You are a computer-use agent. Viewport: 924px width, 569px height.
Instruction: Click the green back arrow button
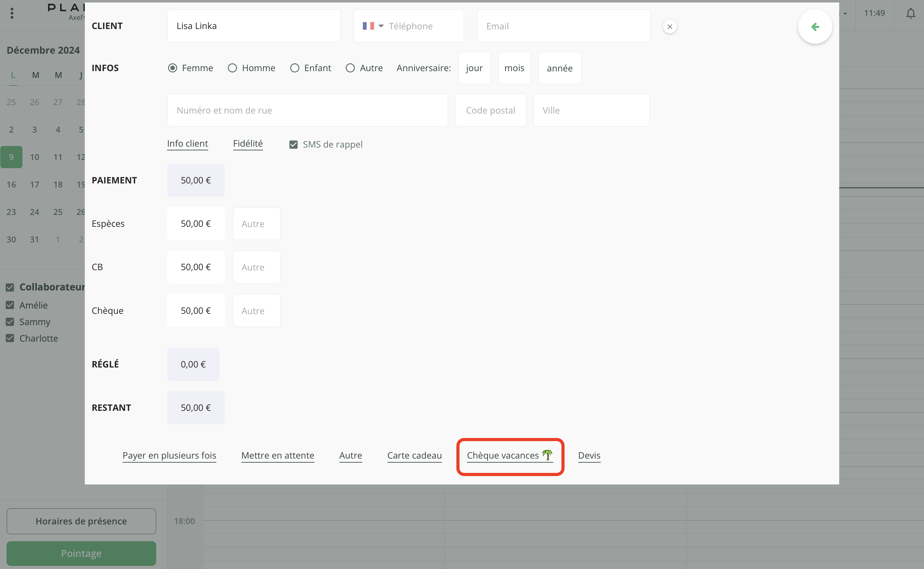815,27
